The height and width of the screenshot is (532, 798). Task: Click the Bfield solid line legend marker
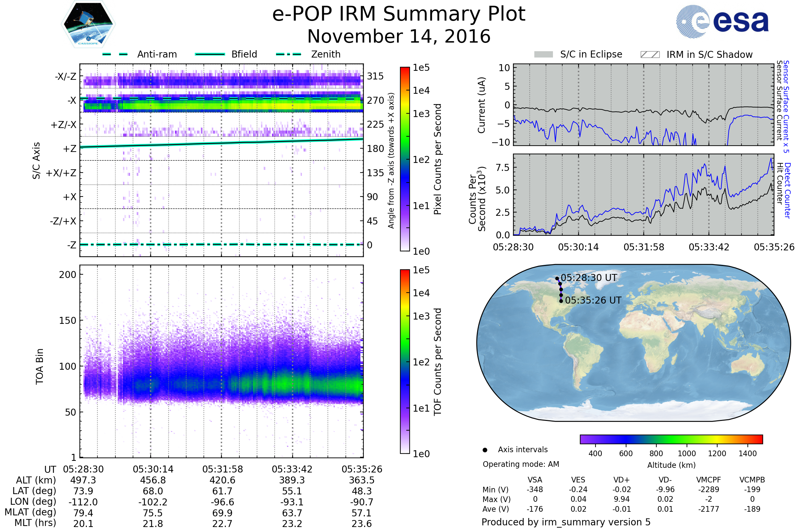pos(210,54)
